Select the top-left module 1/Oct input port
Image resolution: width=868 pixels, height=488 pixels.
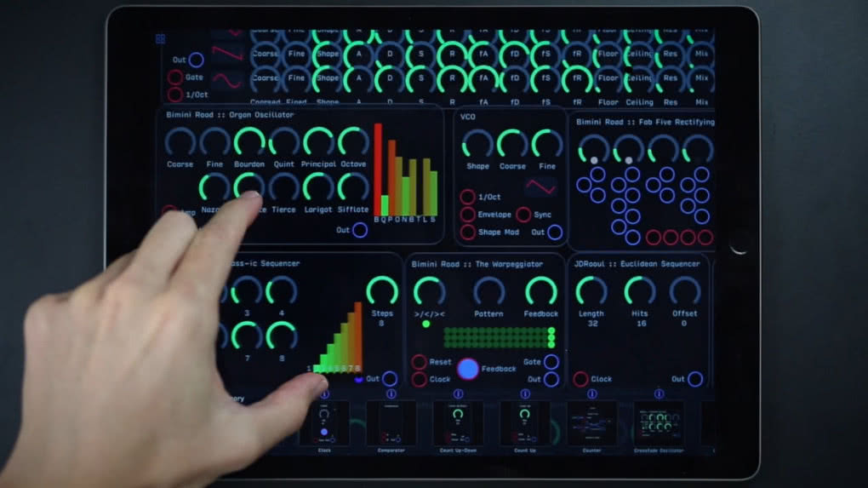point(175,95)
